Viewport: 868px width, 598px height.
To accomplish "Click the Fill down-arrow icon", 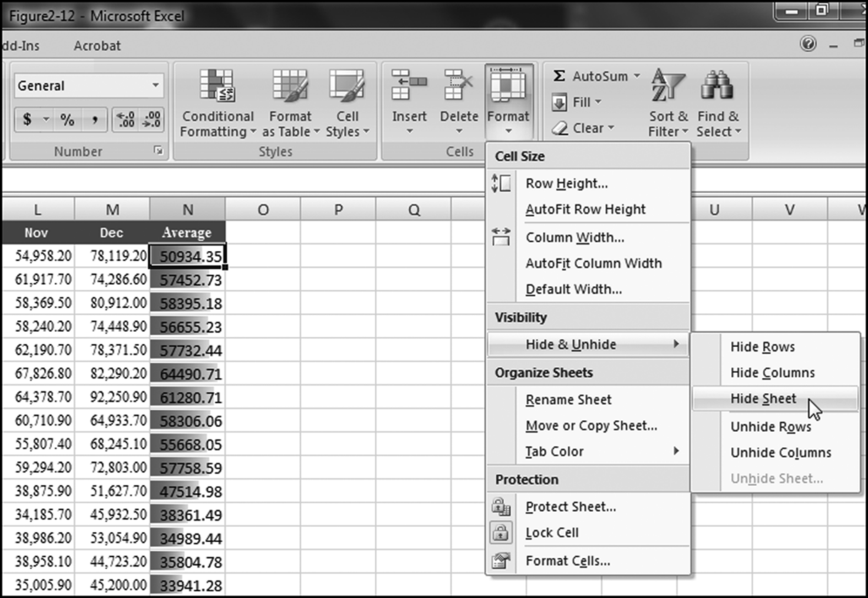I will [559, 102].
